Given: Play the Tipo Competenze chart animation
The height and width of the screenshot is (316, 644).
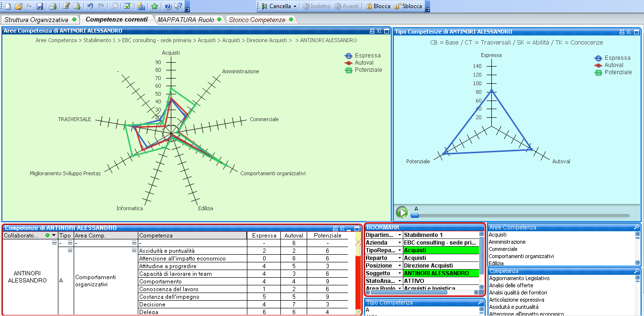Looking at the screenshot, I should coord(402,212).
